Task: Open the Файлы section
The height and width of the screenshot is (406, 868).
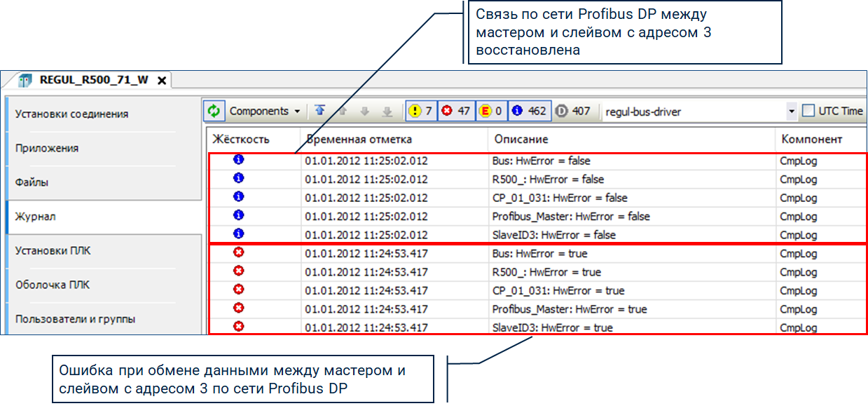Action: (x=32, y=182)
